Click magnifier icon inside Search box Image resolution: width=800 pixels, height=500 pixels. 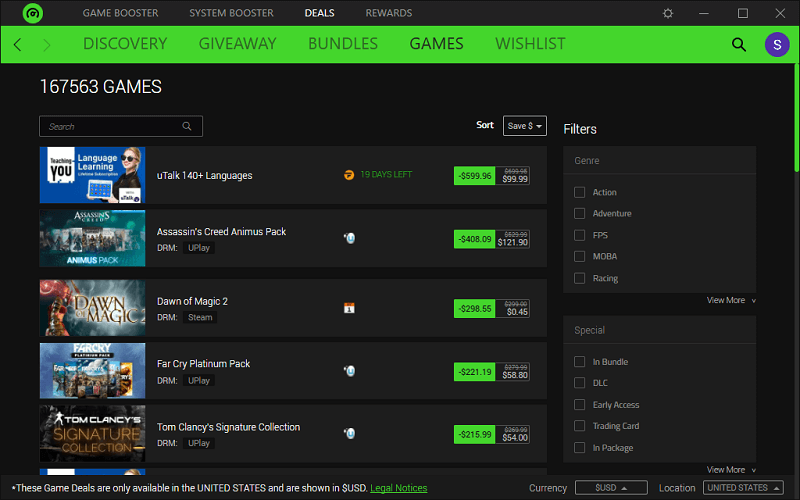[x=187, y=126]
